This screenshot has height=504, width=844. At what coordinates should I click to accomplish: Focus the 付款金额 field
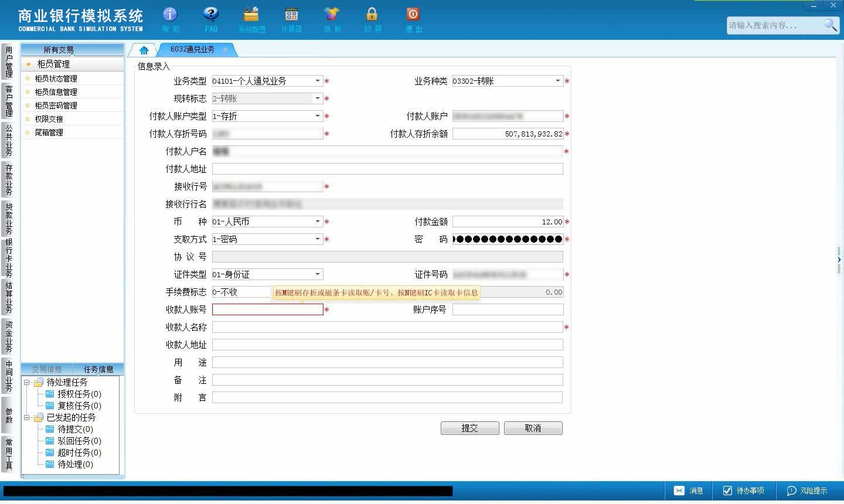508,222
